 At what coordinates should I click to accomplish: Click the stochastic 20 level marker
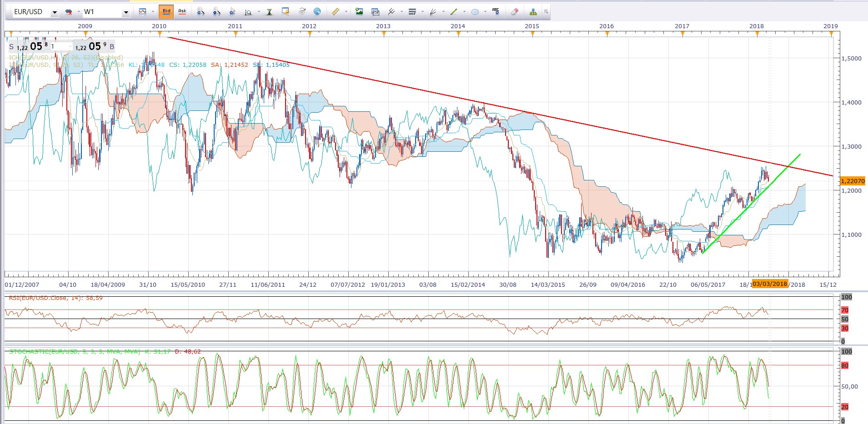click(x=845, y=407)
